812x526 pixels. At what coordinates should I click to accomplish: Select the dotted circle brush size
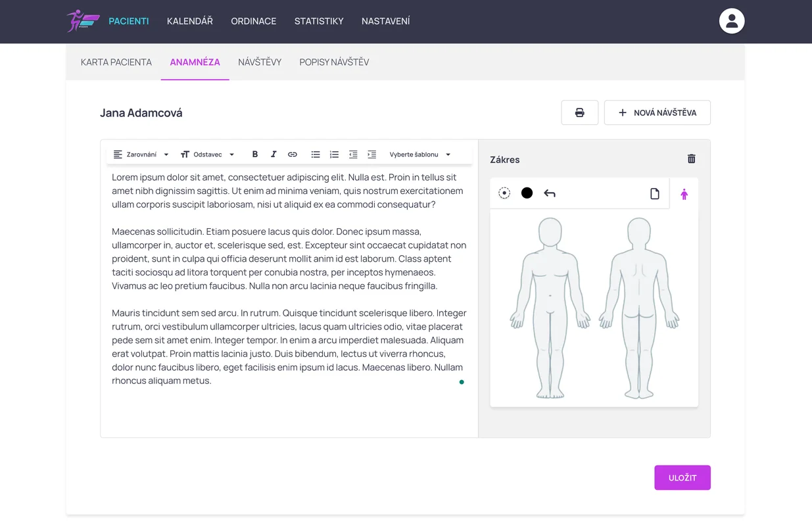(x=504, y=193)
